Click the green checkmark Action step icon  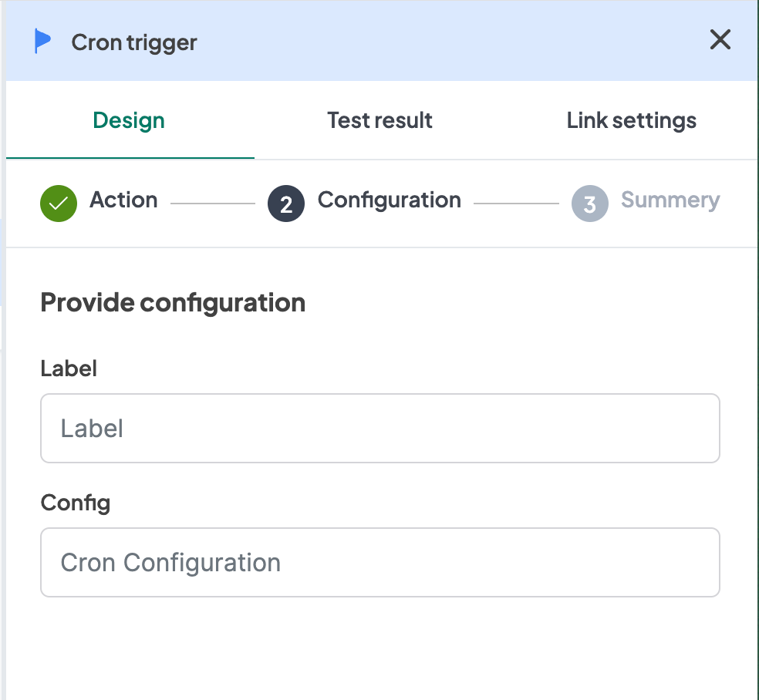pyautogui.click(x=59, y=204)
